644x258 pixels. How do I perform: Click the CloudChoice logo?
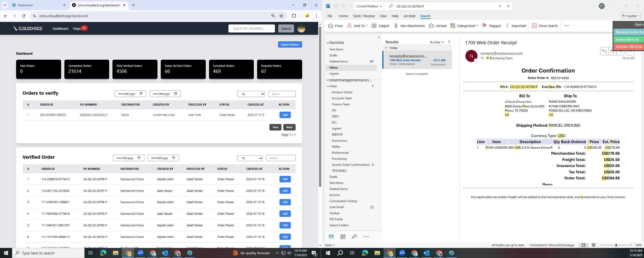[28, 28]
